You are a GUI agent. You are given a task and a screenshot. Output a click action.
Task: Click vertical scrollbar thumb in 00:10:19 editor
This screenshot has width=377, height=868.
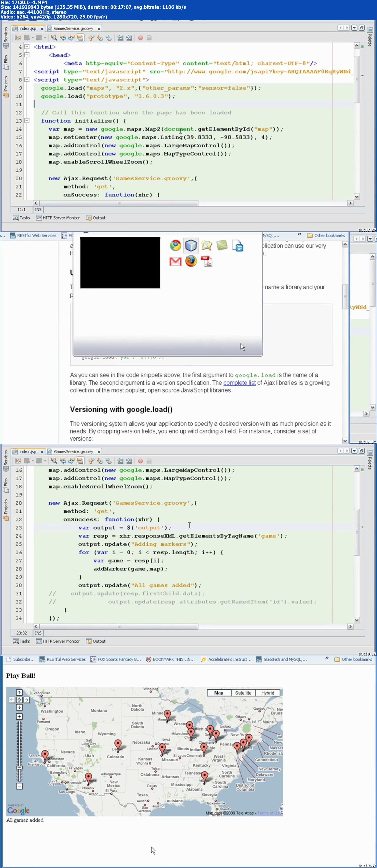[x=357, y=532]
